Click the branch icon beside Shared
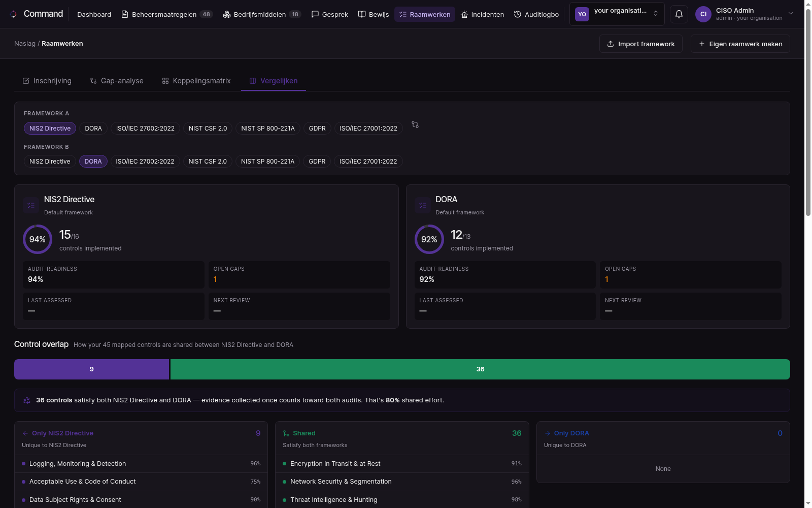This screenshot has height=508, width=812. tap(286, 433)
